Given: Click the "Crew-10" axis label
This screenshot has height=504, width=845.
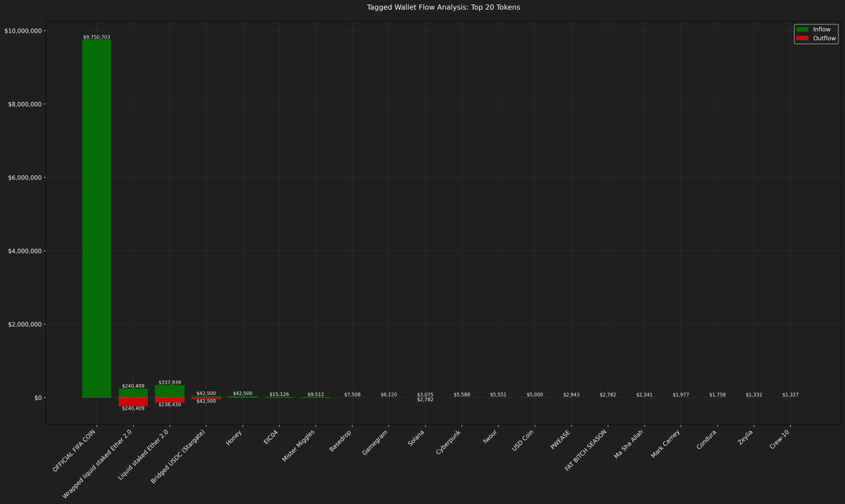Looking at the screenshot, I should pyautogui.click(x=781, y=439).
